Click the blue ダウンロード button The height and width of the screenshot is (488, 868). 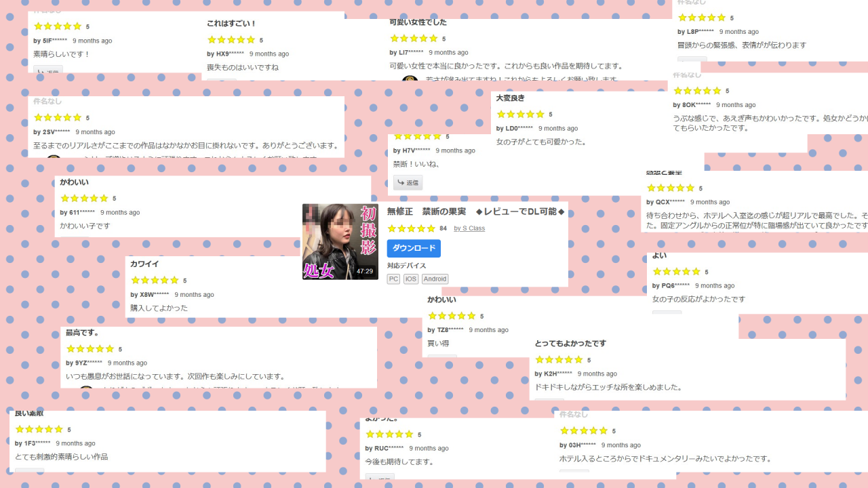click(414, 248)
